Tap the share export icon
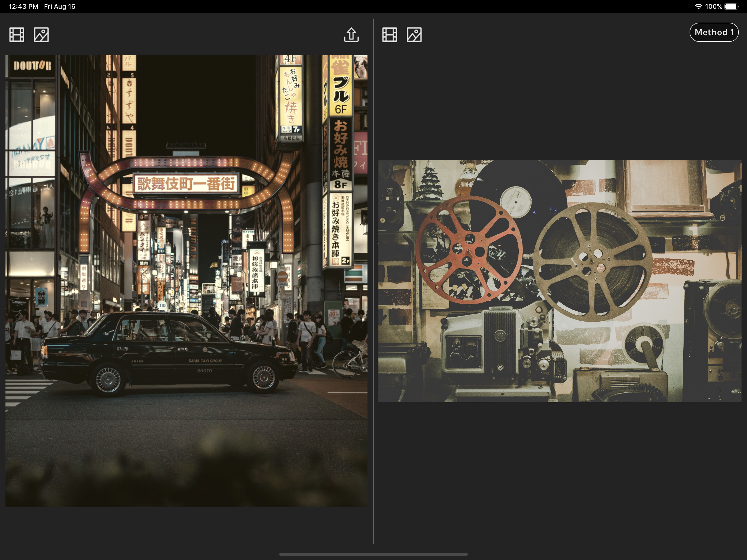 [x=351, y=35]
